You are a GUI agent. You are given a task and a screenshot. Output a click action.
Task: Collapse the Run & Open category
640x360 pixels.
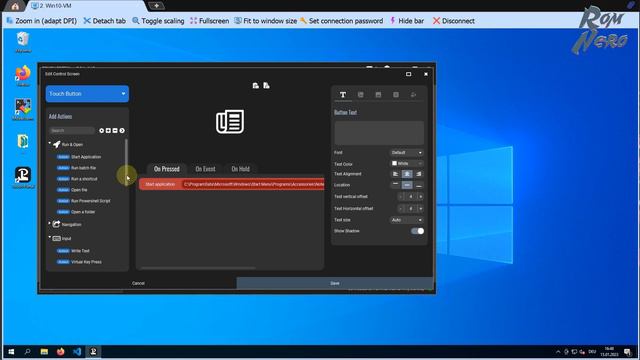coord(50,144)
